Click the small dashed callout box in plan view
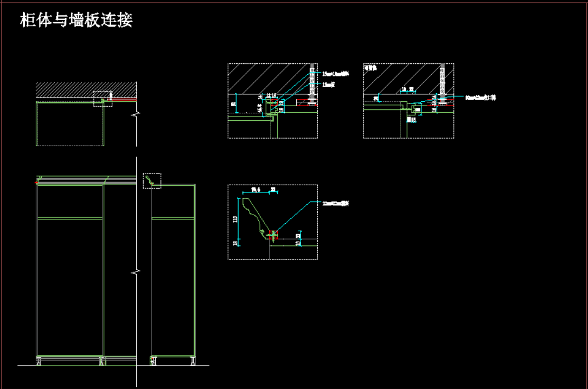This screenshot has height=389, width=588. [103, 99]
